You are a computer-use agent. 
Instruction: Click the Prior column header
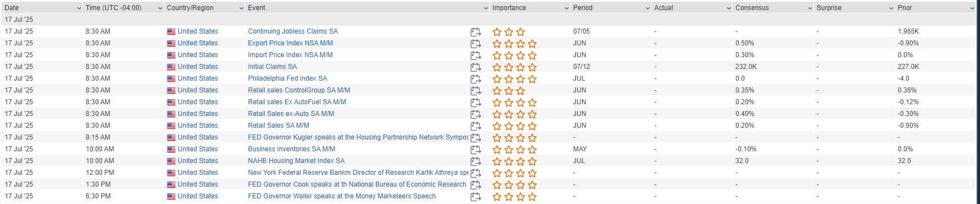tap(905, 8)
